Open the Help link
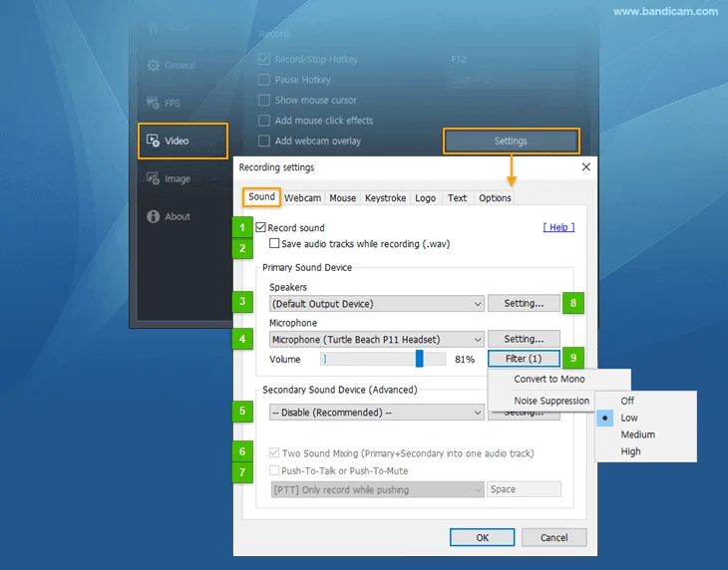This screenshot has height=570, width=728. point(558,227)
